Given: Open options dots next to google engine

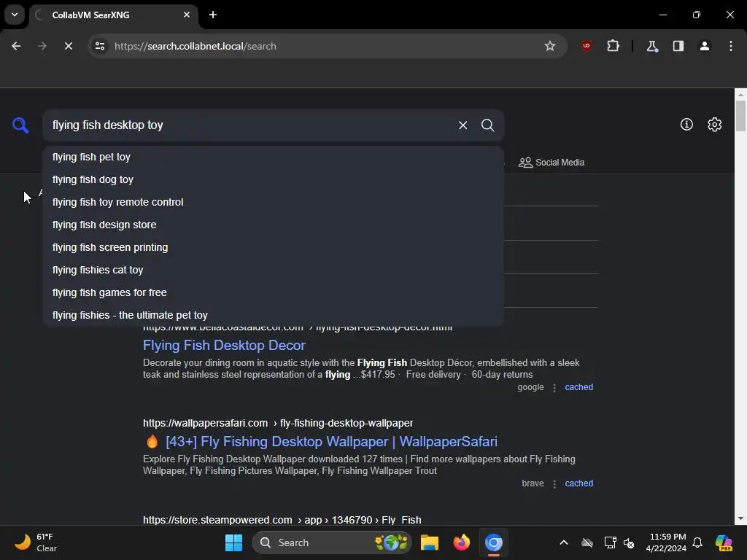Looking at the screenshot, I should pyautogui.click(x=554, y=388).
